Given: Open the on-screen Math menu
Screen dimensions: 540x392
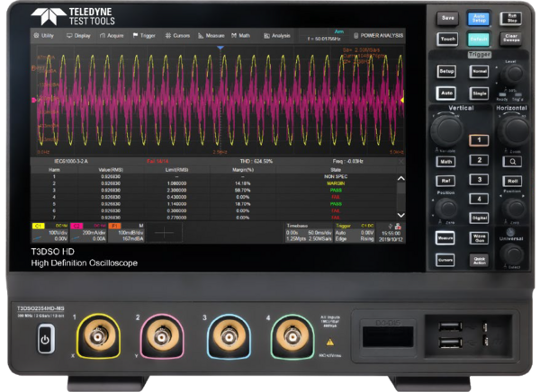Looking at the screenshot, I should 240,35.
